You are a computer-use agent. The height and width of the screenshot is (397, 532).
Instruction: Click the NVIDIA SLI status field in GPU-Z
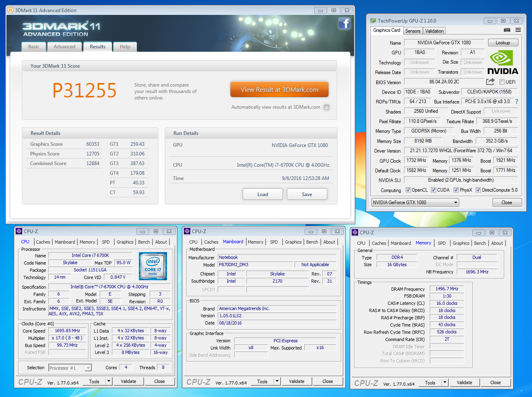click(x=461, y=180)
